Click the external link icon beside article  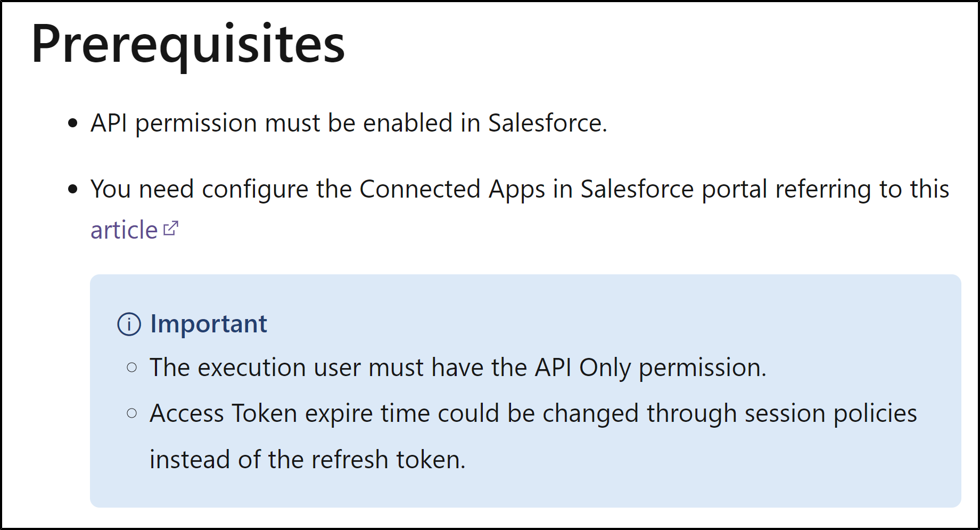tap(171, 229)
